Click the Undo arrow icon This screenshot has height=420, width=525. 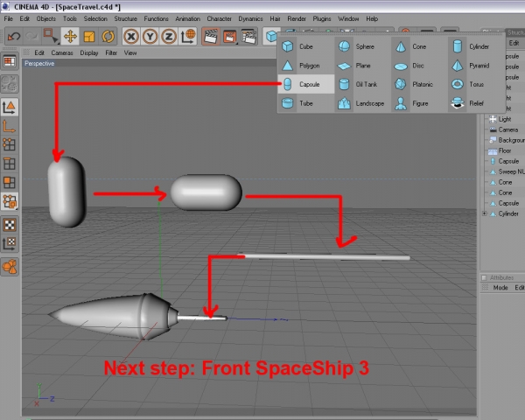(14, 36)
